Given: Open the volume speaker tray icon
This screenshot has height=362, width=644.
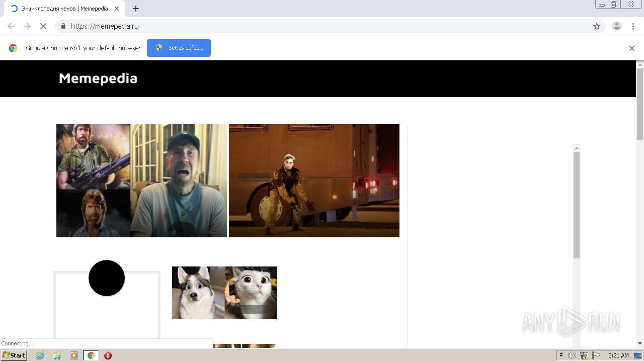Looking at the screenshot, I should pos(572,355).
